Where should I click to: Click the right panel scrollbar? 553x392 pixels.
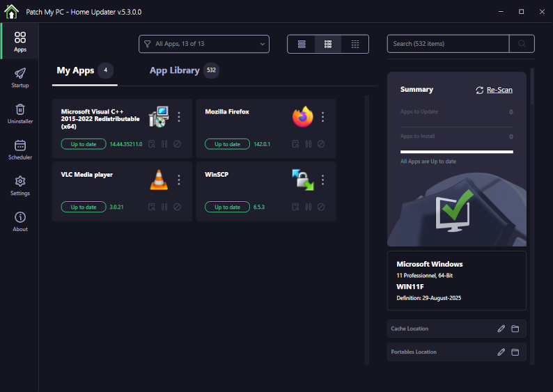pos(532,86)
